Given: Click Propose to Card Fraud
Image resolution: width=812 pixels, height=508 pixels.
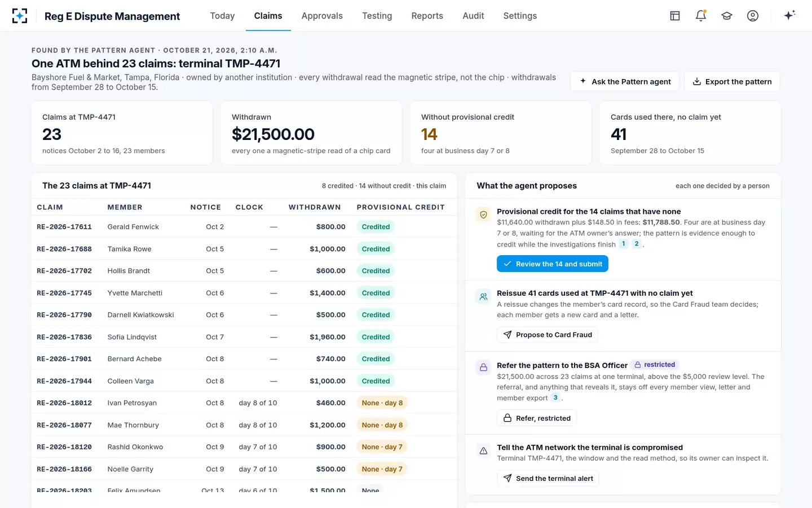Looking at the screenshot, I should click(x=548, y=335).
